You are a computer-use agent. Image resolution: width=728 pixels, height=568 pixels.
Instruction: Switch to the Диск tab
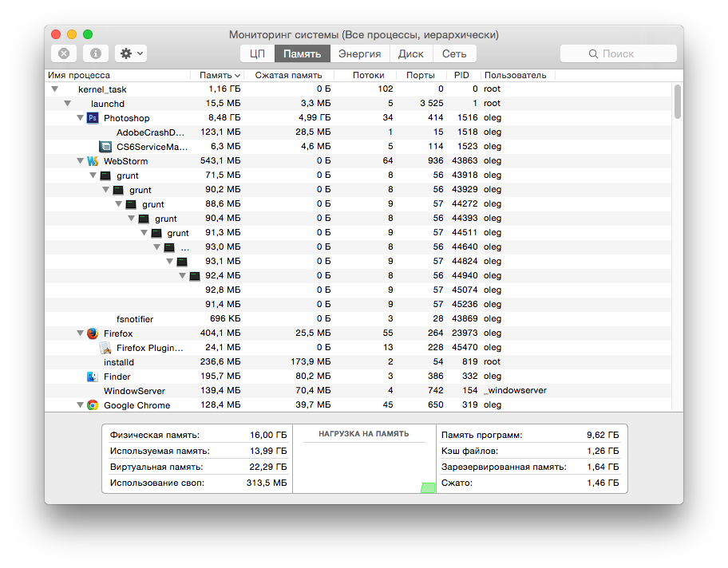pyautogui.click(x=411, y=53)
